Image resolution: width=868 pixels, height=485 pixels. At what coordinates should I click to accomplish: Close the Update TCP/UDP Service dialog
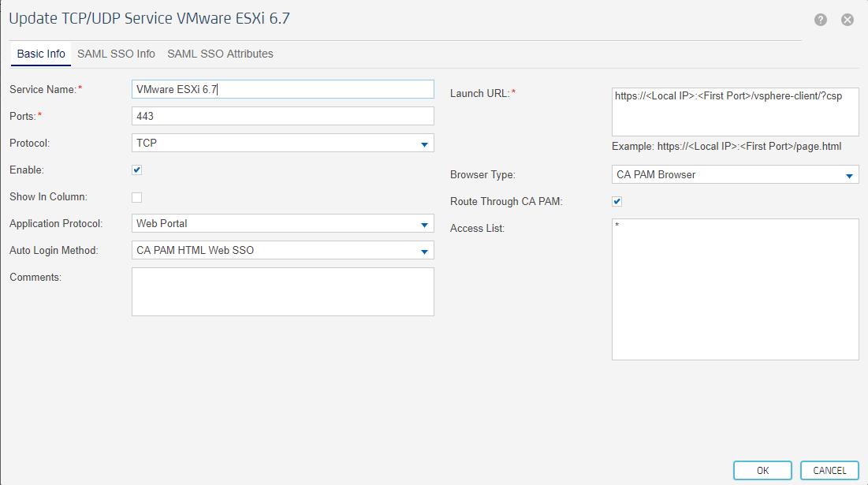pyautogui.click(x=848, y=20)
